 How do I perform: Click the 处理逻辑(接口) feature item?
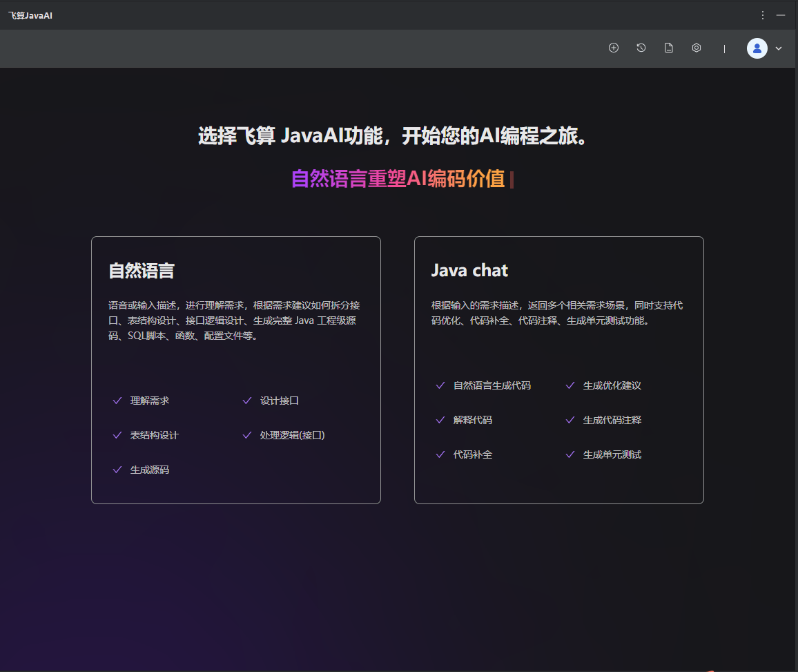[x=292, y=435]
